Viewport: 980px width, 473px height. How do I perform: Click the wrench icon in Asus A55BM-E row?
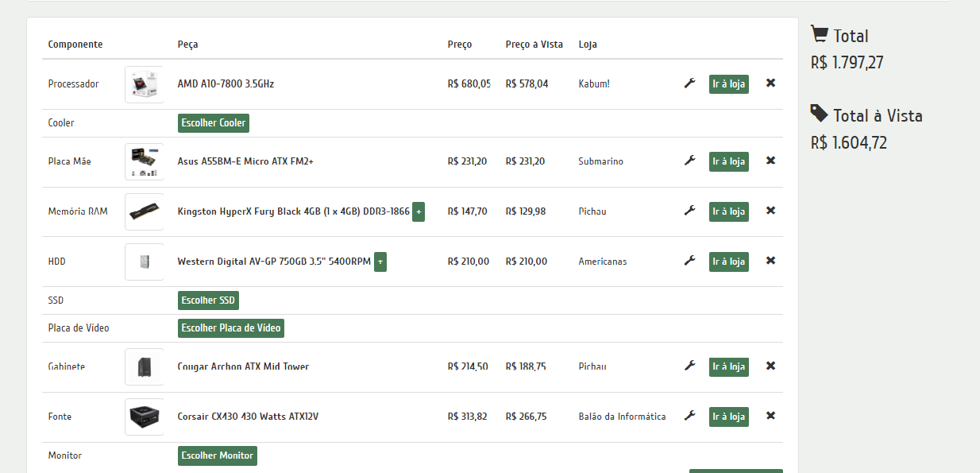point(689,161)
